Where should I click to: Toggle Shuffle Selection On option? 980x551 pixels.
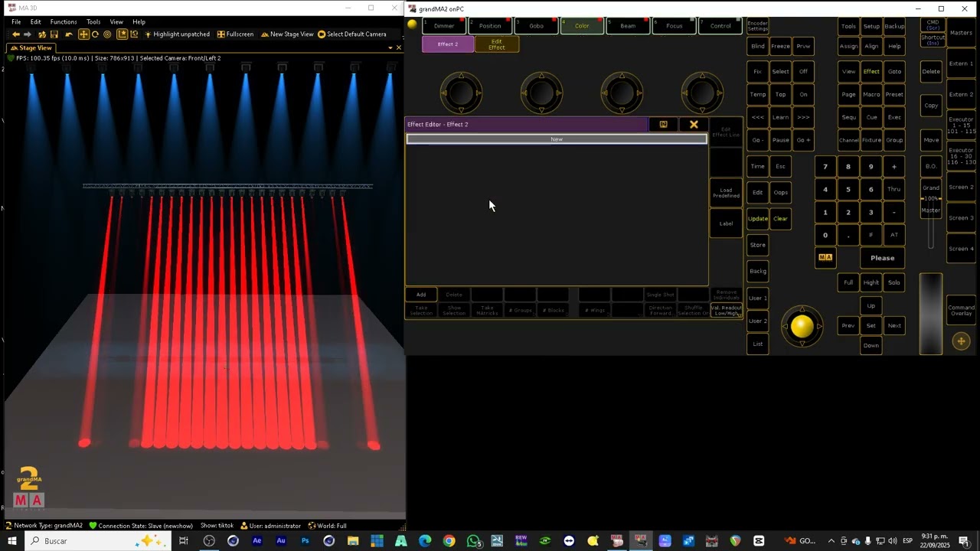[693, 310]
